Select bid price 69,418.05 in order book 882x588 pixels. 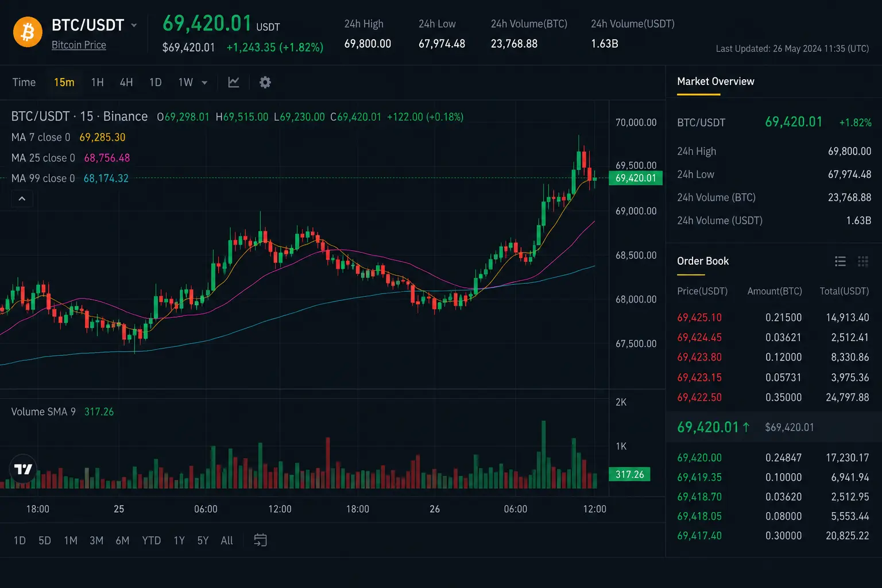699,516
